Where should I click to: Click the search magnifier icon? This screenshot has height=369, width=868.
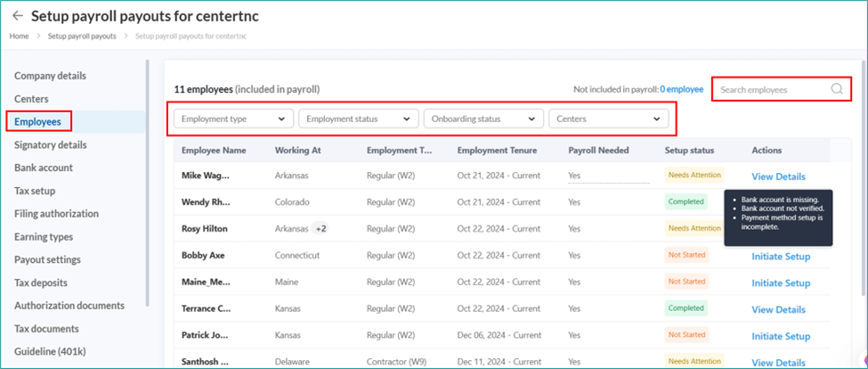[x=837, y=89]
